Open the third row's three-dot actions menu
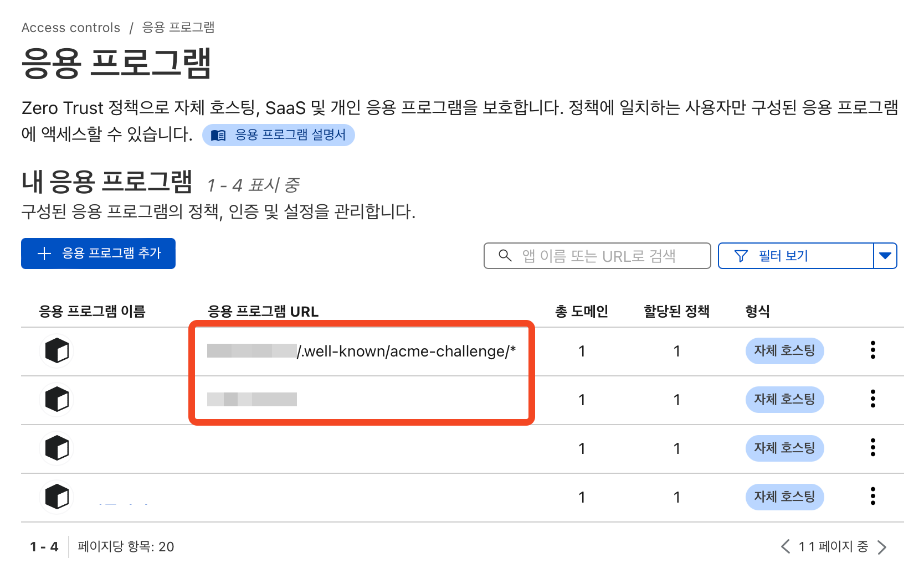 (872, 447)
